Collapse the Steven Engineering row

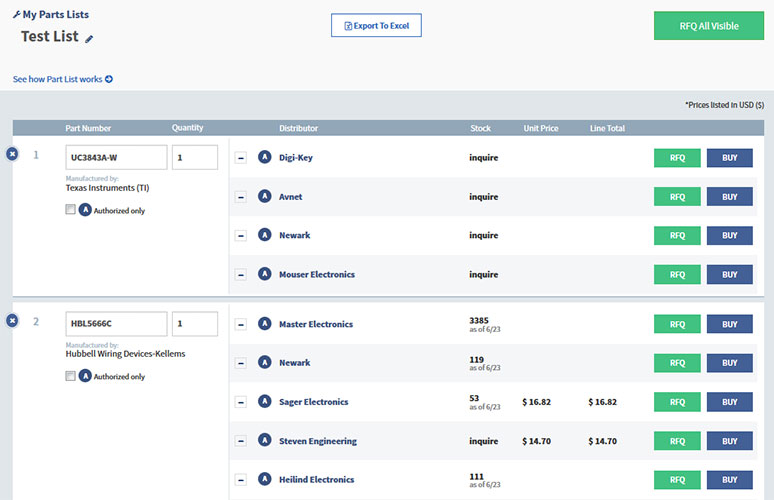tap(241, 441)
